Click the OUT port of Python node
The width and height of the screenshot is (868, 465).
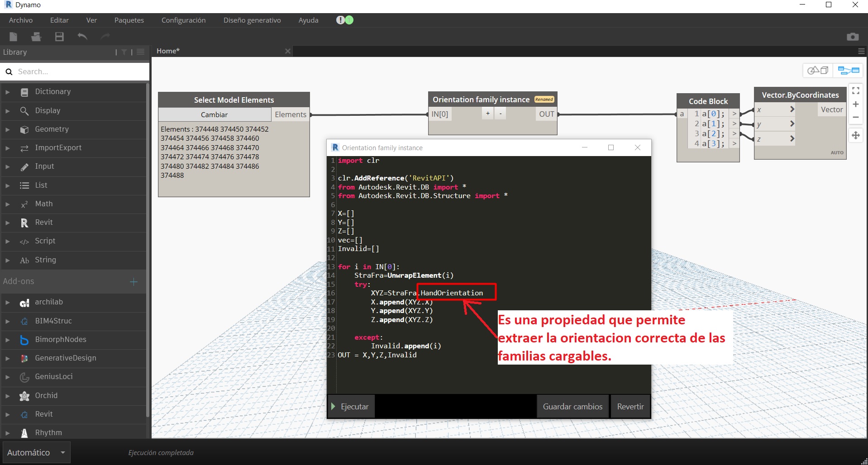pyautogui.click(x=546, y=114)
